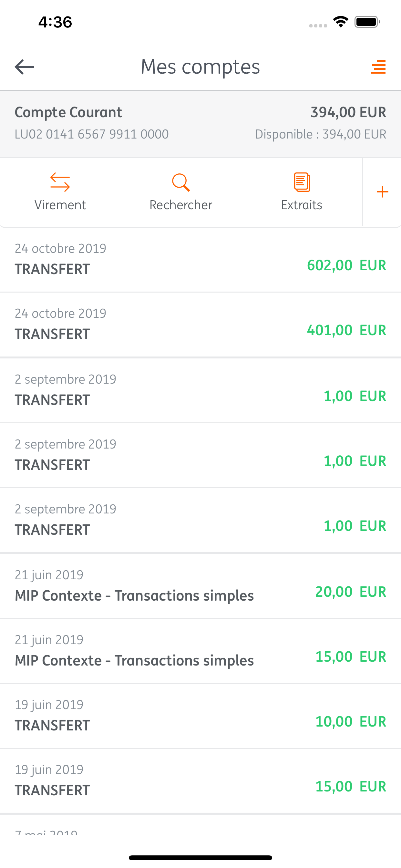
Task: Select the Virement label
Action: point(60,205)
